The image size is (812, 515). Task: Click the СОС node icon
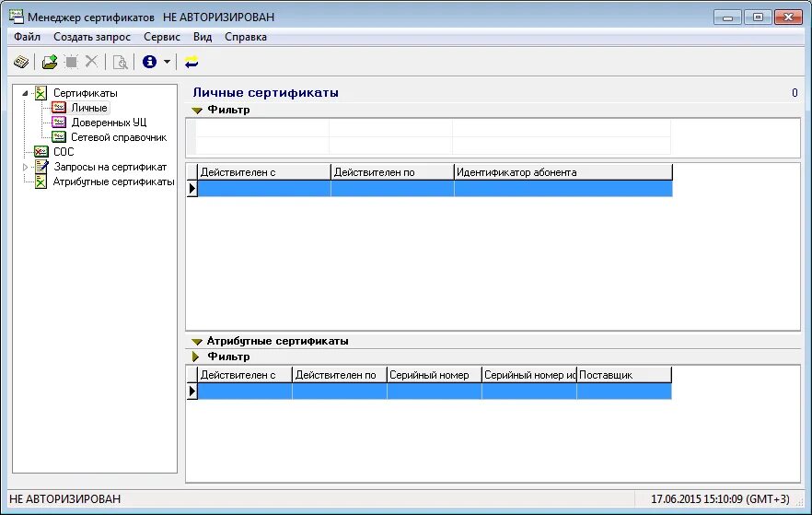[41, 152]
